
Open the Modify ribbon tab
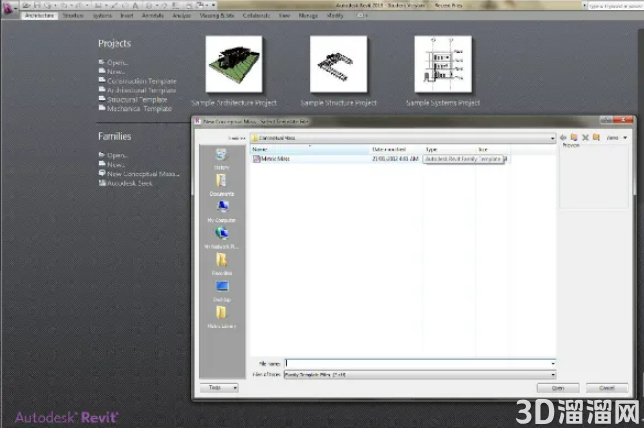point(335,16)
